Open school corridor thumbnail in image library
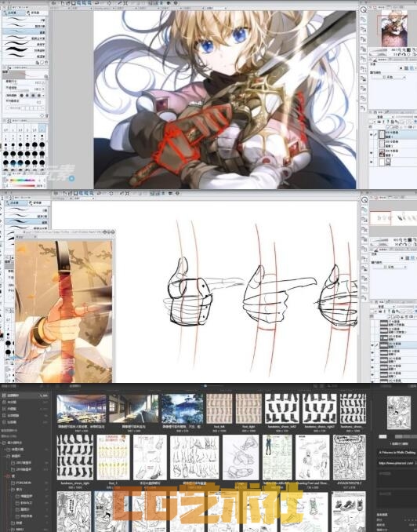The image size is (417, 532). pos(133,409)
